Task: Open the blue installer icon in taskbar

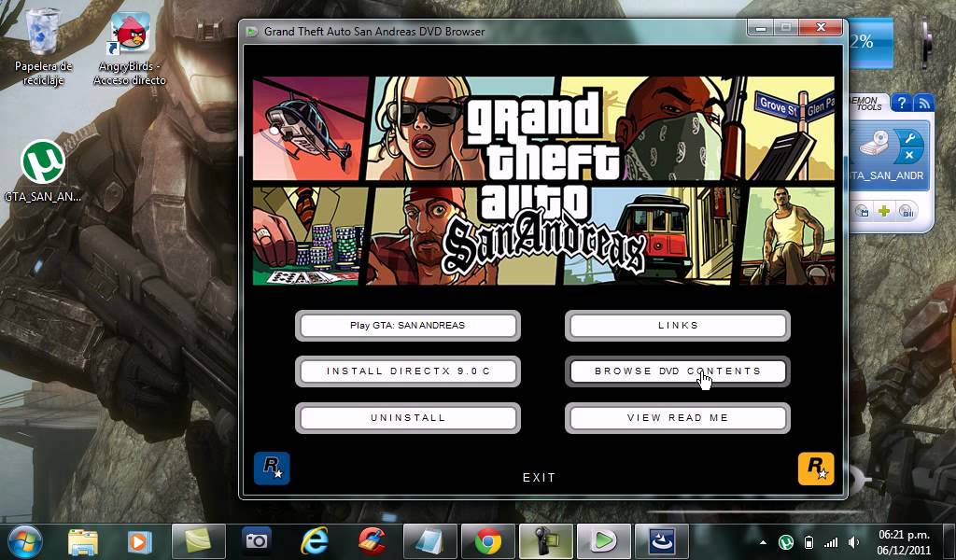Action: 662,541
